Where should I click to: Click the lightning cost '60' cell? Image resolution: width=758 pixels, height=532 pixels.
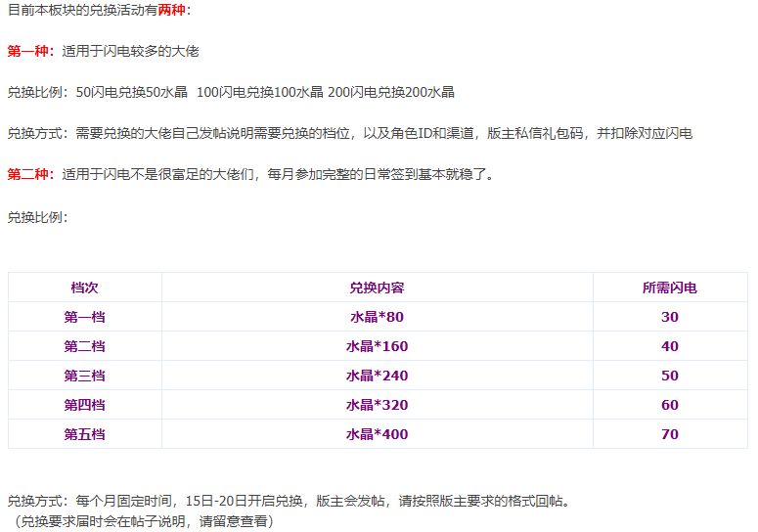click(670, 405)
